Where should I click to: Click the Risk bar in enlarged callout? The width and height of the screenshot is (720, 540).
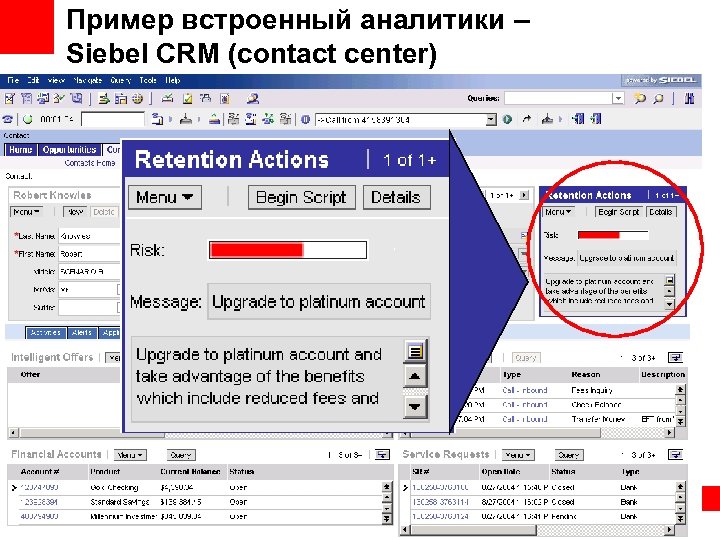coord(288,250)
